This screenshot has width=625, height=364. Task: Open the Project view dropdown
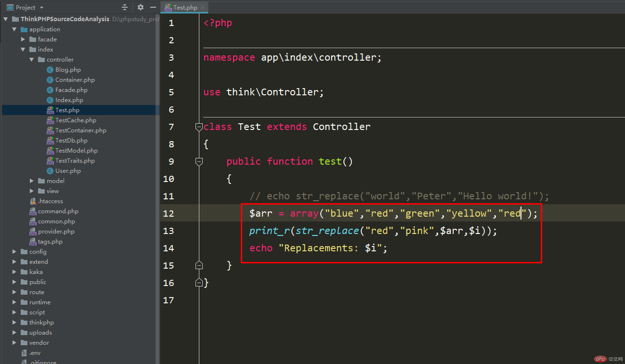point(41,8)
